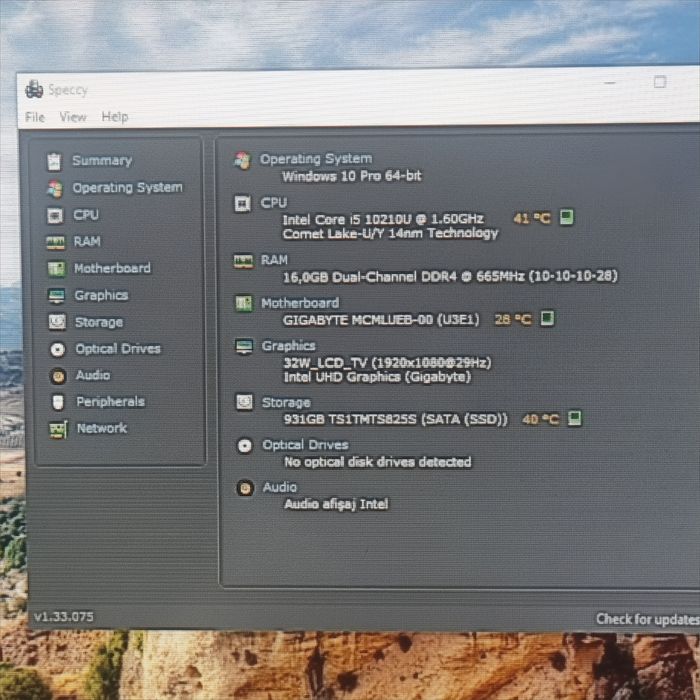Click Check for updates link
Screen dimensions: 700x700
point(648,619)
